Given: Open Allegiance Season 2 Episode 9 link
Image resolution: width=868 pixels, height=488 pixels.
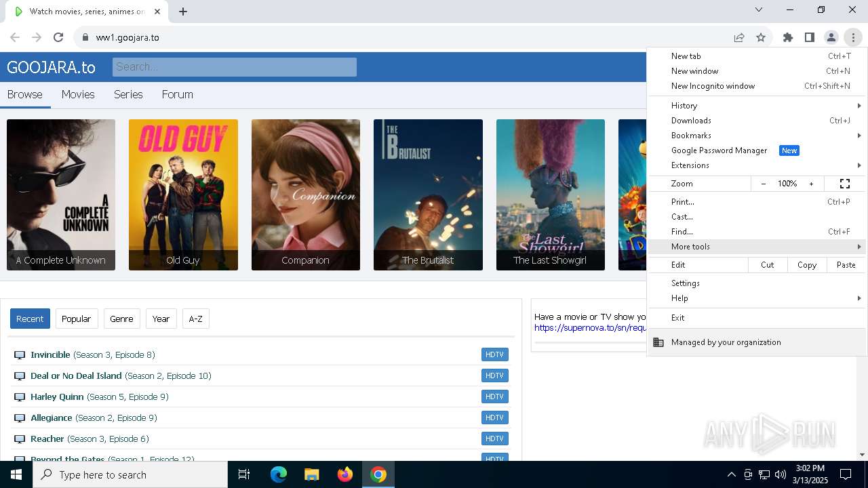Looking at the screenshot, I should click(x=94, y=418).
